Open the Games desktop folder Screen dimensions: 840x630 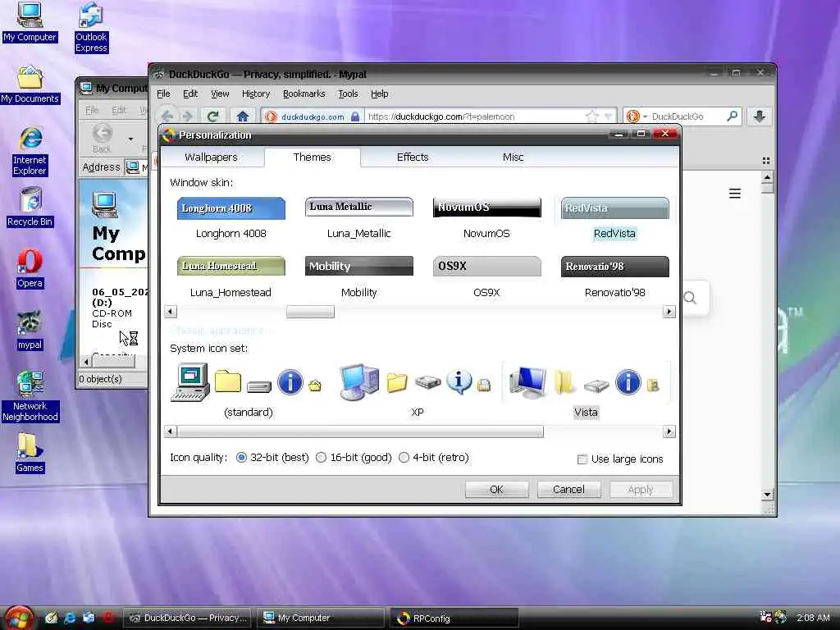point(30,453)
